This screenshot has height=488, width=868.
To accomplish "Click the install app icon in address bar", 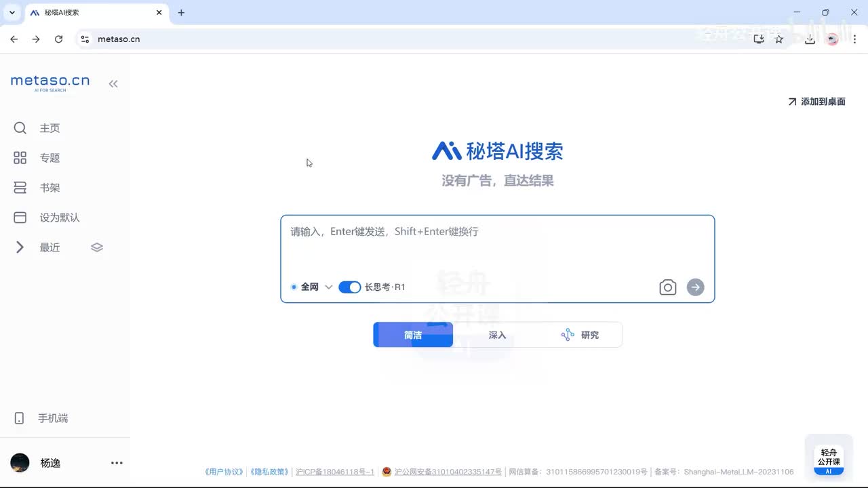I will [x=759, y=39].
